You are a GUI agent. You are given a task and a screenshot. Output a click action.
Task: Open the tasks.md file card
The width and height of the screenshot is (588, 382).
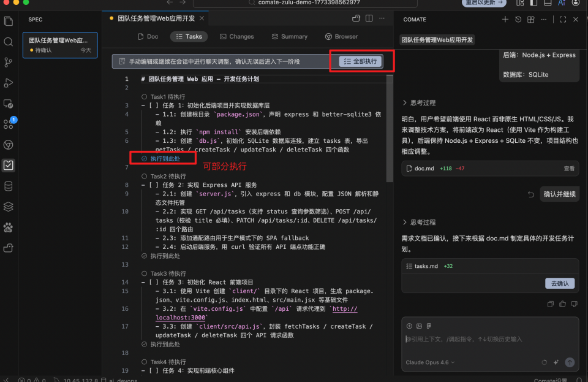(x=490, y=266)
